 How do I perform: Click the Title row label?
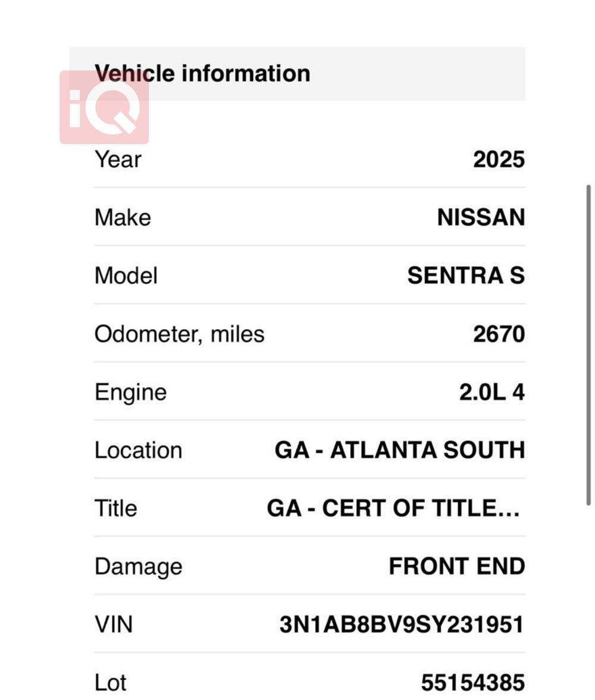tap(115, 508)
